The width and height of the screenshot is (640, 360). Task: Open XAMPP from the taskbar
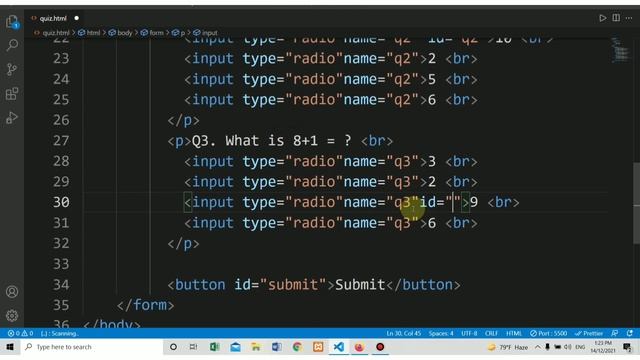click(x=318, y=347)
